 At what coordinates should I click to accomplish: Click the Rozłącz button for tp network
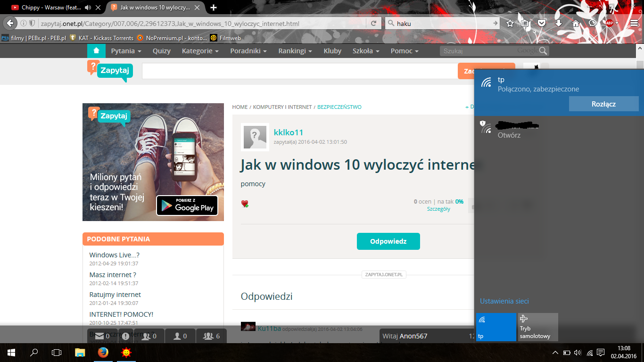pos(603,104)
